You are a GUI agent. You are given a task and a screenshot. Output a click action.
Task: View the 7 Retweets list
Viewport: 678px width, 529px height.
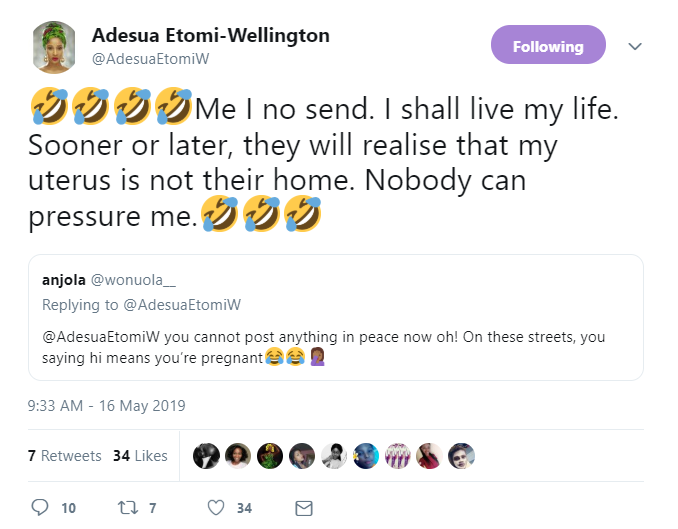64,455
